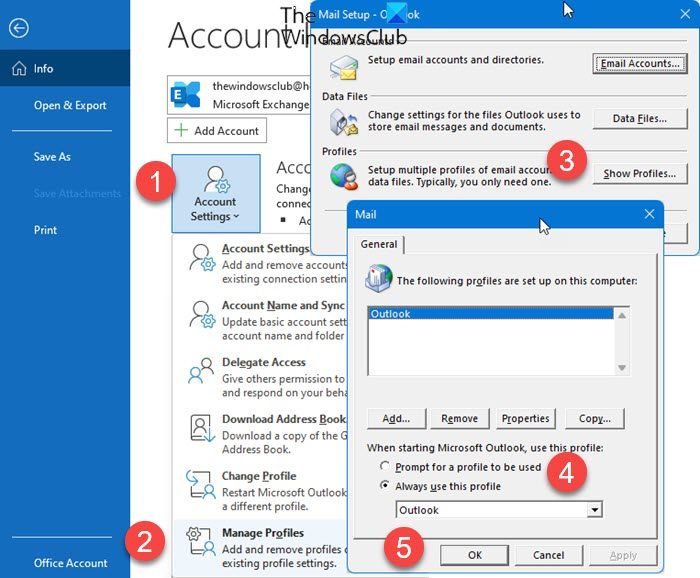The image size is (700, 578).
Task: Click the Show Profiles... button
Action: (640, 173)
